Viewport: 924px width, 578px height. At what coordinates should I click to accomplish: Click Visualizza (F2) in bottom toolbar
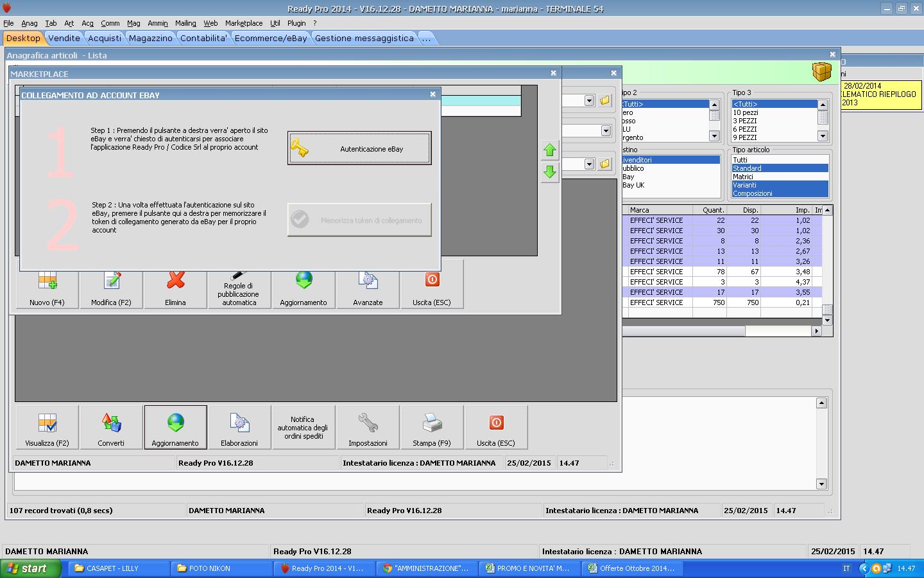[x=47, y=427]
